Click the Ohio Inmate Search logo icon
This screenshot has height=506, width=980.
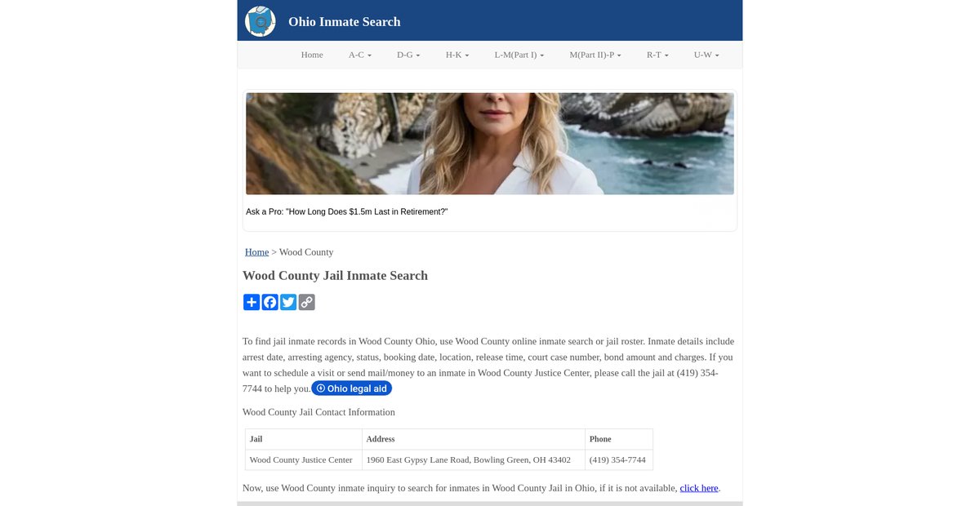point(261,21)
